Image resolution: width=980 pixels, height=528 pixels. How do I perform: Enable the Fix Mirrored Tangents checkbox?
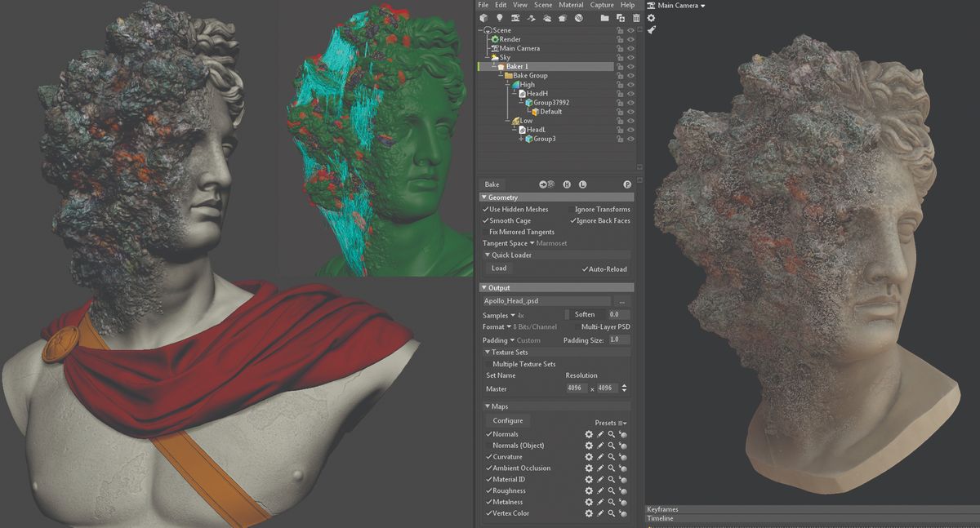point(487,232)
